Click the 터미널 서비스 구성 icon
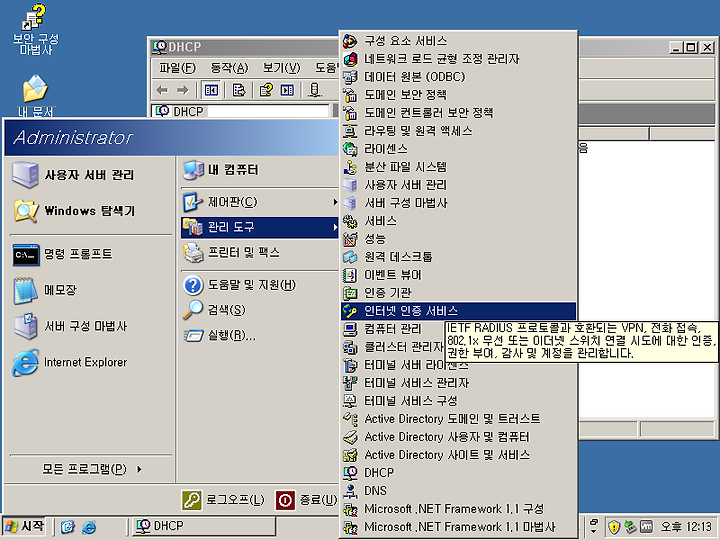 pyautogui.click(x=350, y=401)
